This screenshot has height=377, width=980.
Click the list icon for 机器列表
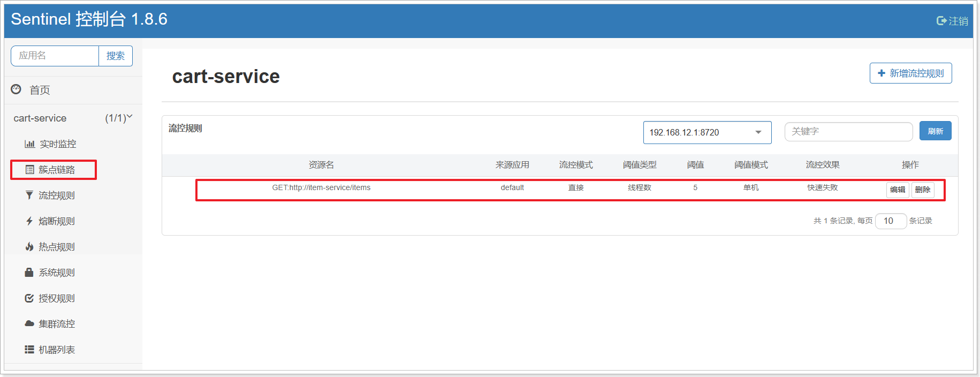click(x=29, y=350)
